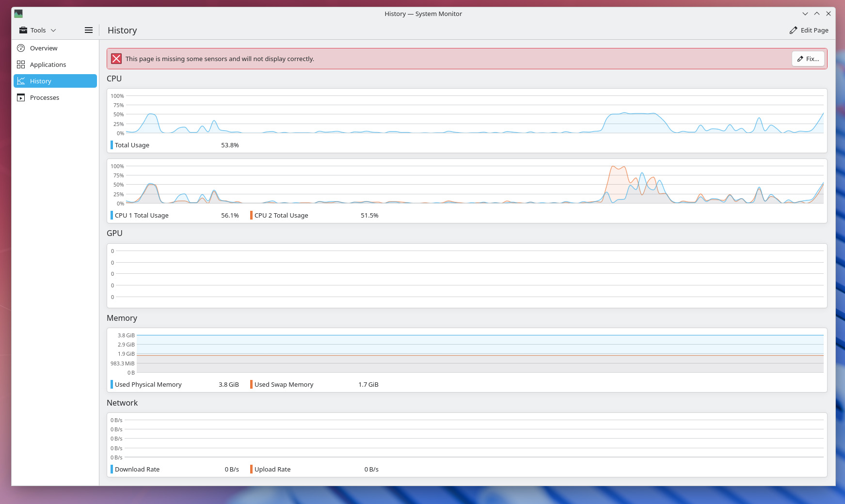Screen dimensions: 845x504
Task: Click the Applications grid icon in sidebar
Action: tap(21, 64)
